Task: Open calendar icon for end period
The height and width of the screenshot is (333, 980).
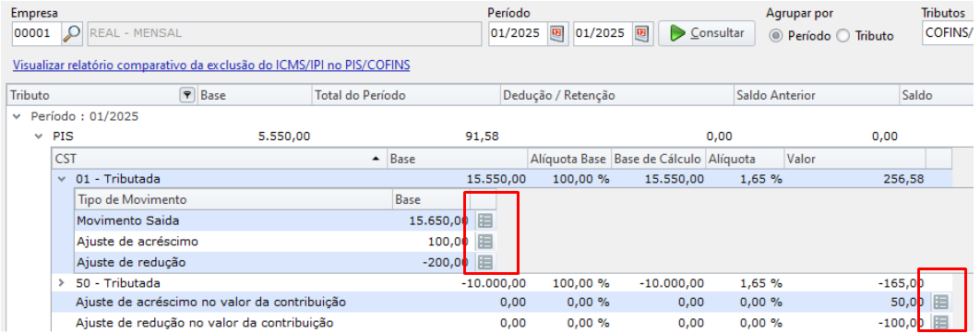Action: [x=641, y=34]
